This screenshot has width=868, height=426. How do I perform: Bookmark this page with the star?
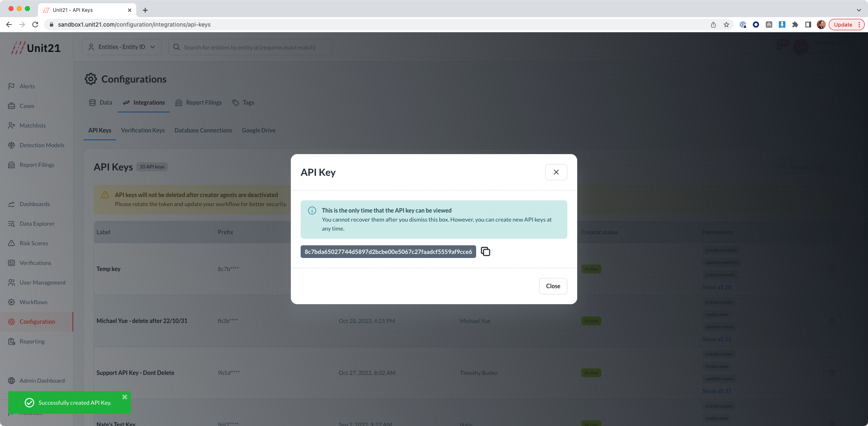point(726,25)
